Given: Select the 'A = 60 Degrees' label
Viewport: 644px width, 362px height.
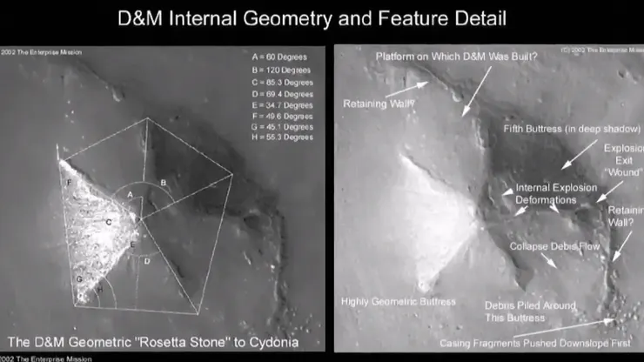Looking at the screenshot, I should pyautogui.click(x=279, y=57).
